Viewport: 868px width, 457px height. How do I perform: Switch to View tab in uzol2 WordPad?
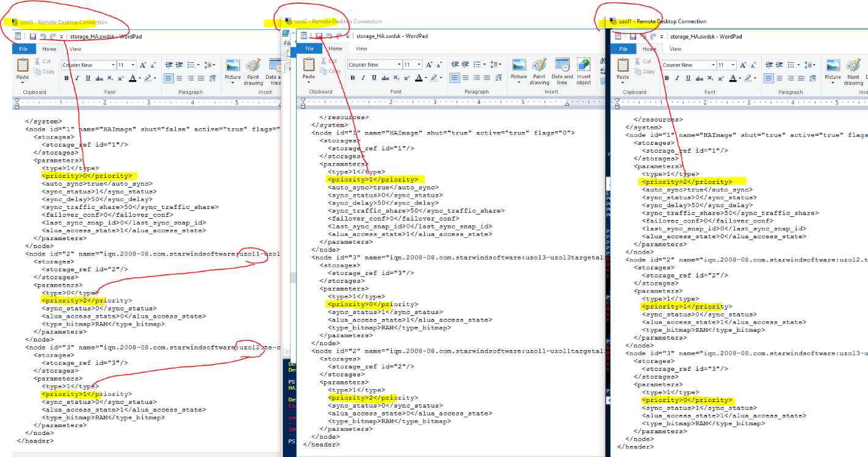[361, 49]
